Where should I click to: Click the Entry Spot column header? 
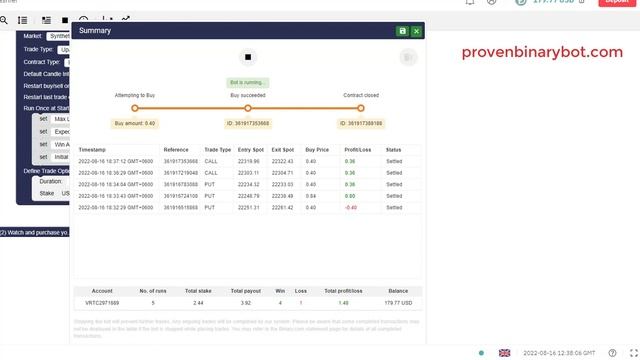tap(251, 150)
